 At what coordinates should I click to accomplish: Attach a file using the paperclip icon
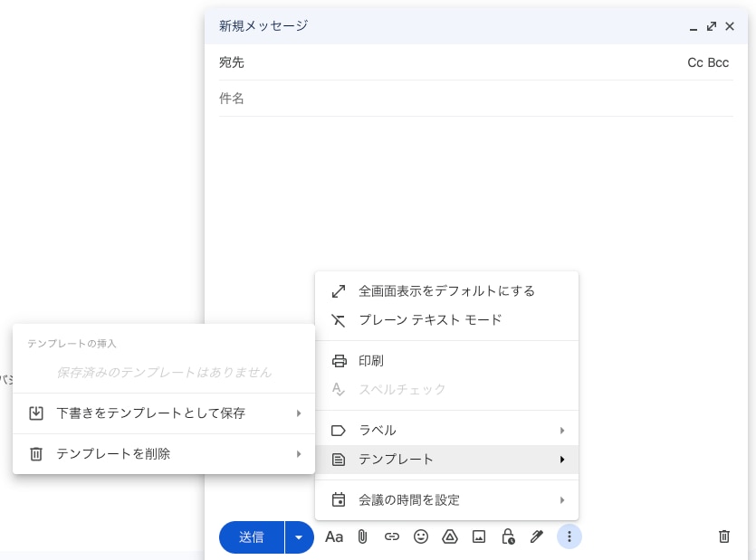[x=362, y=536]
